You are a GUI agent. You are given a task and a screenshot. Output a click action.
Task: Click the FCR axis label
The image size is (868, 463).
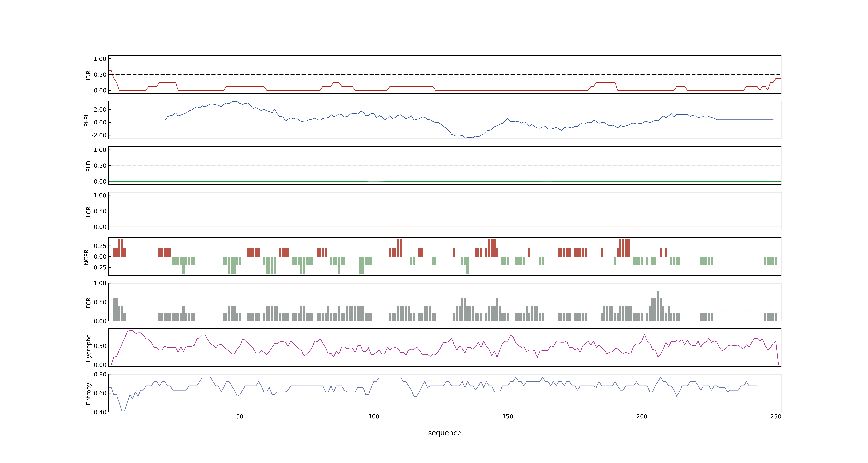click(x=88, y=302)
